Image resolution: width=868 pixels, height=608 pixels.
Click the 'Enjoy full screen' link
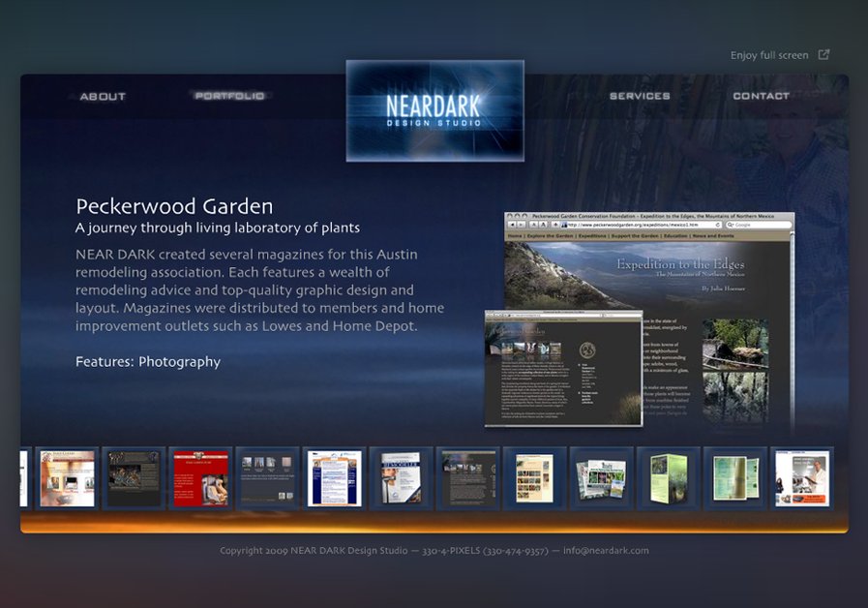769,55
